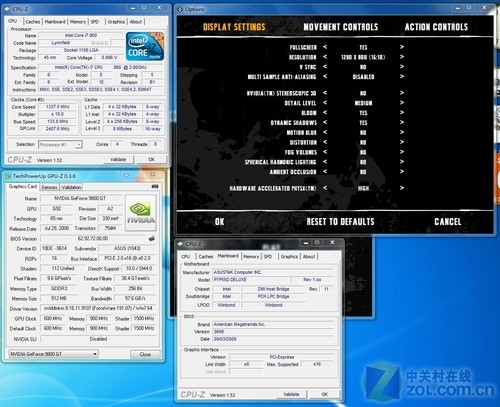Open About tab in top CPU-Z
This screenshot has height=407, width=500.
(x=136, y=22)
